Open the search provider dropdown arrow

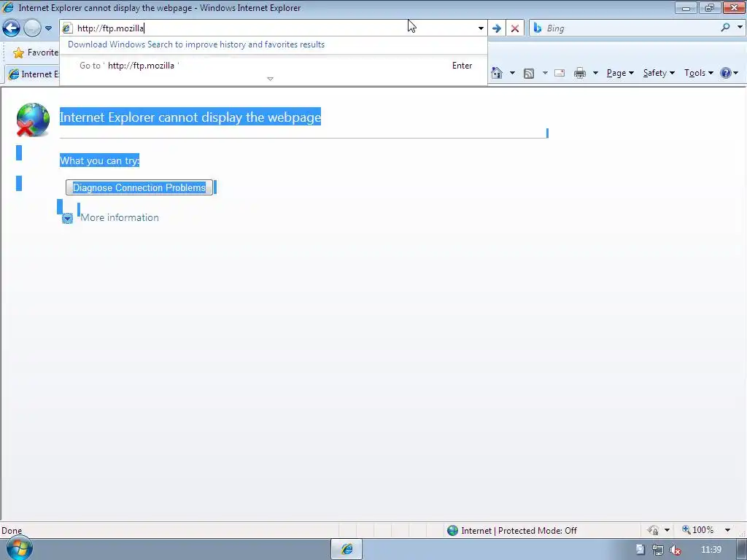740,28
